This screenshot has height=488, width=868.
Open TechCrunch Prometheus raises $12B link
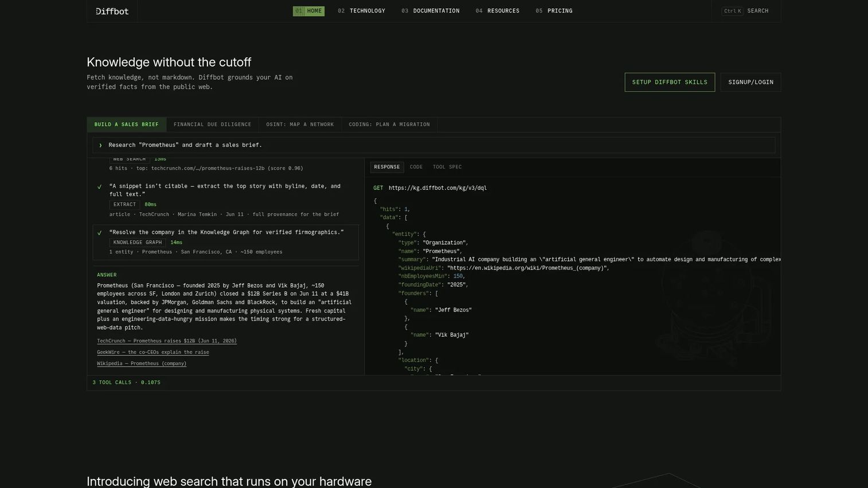point(167,341)
